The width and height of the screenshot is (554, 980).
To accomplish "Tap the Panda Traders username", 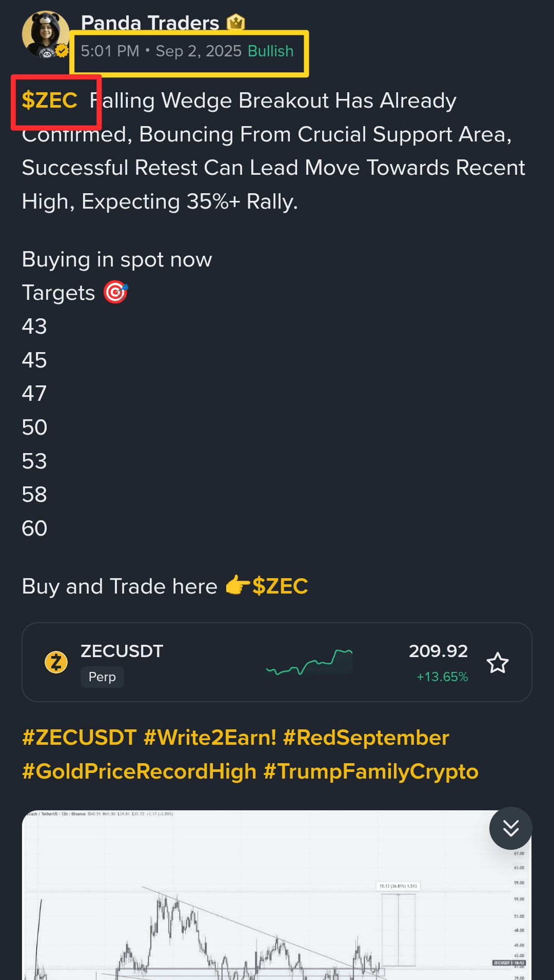I will tap(150, 23).
